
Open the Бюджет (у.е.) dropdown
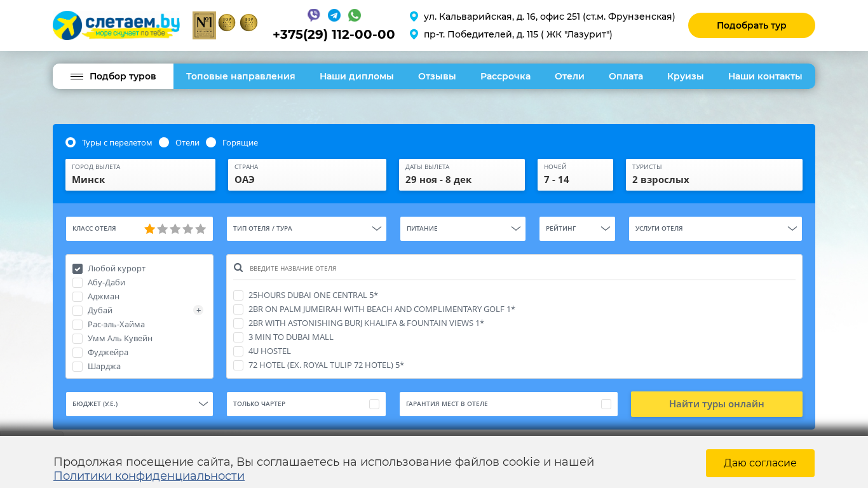[x=139, y=404]
